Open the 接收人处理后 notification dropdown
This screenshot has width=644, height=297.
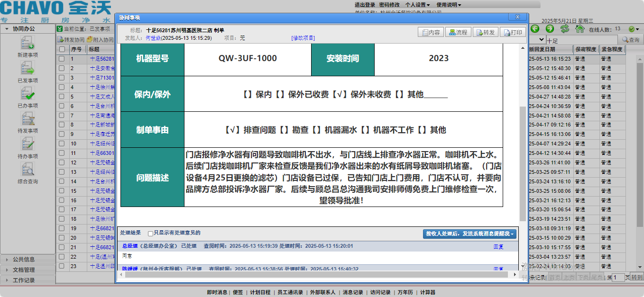click(x=469, y=234)
